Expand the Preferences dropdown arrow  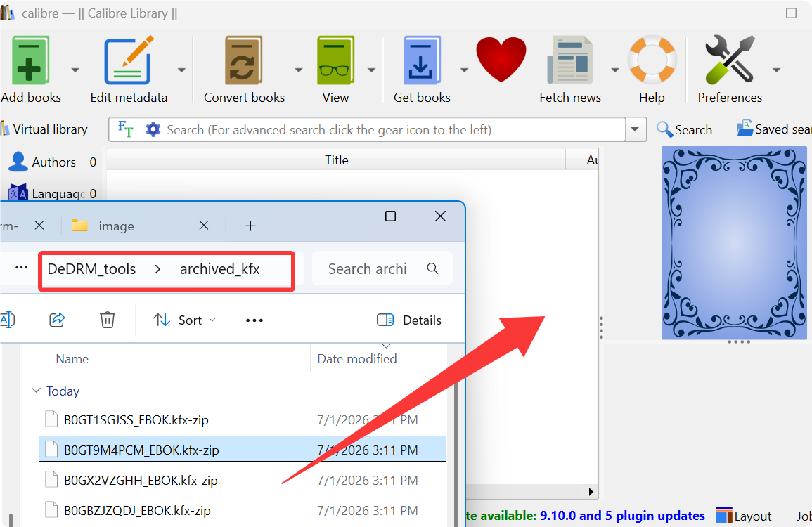tap(776, 70)
